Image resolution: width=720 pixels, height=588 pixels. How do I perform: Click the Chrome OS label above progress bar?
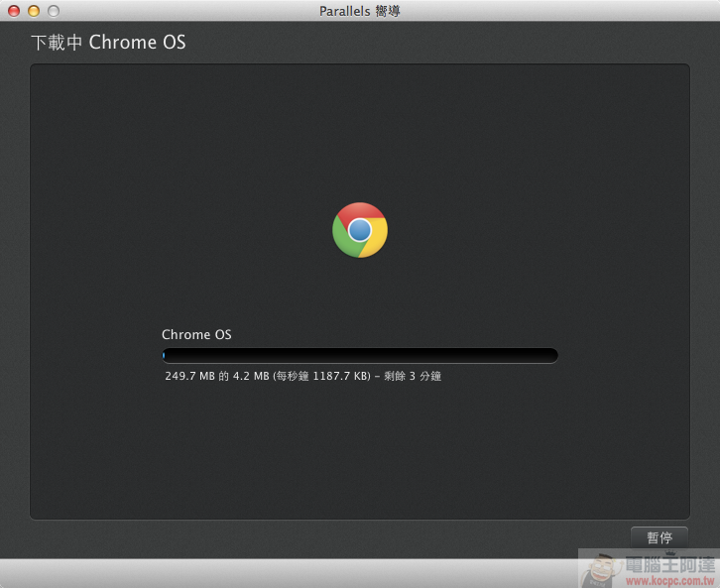(196, 334)
